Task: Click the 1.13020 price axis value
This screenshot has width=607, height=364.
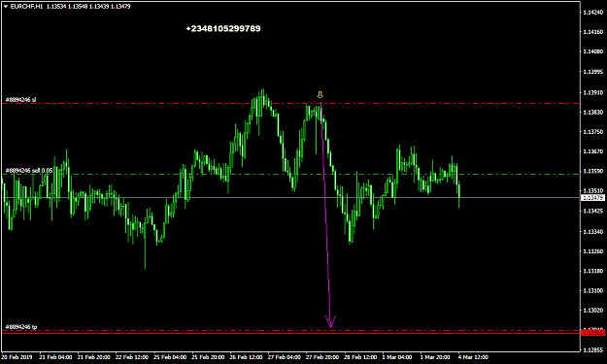Action: coord(593,311)
